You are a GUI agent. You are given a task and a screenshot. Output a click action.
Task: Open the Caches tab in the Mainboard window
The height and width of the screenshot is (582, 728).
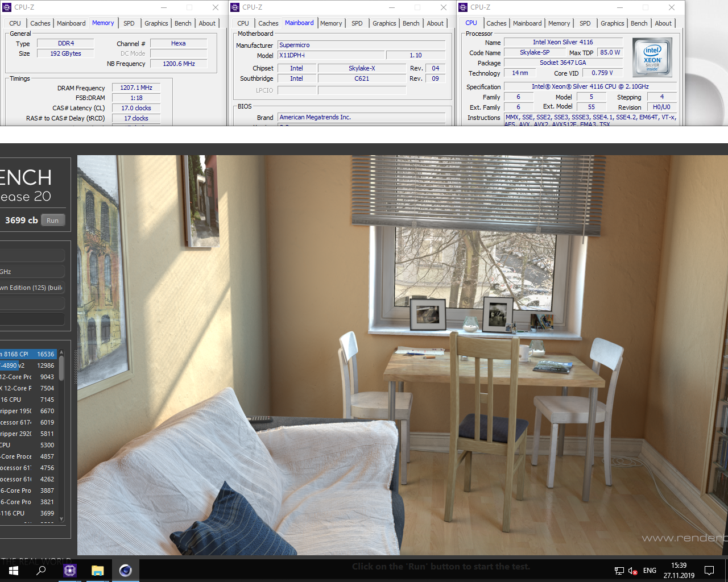coord(268,23)
